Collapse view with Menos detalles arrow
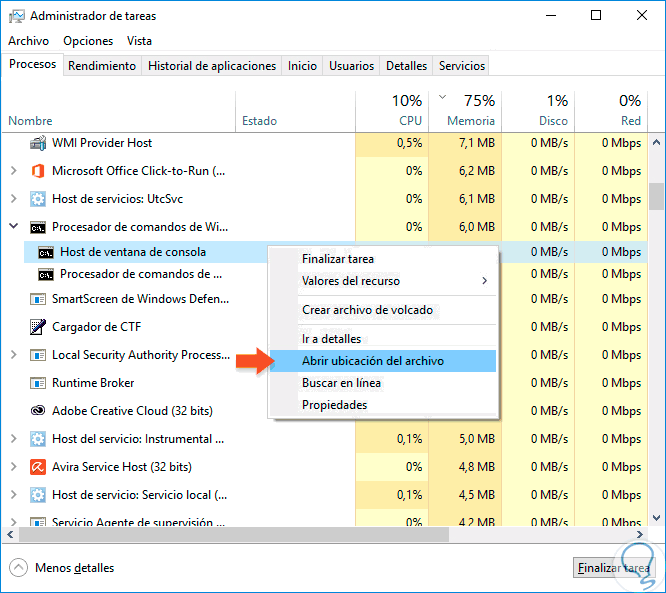The image size is (666, 593). pyautogui.click(x=18, y=568)
